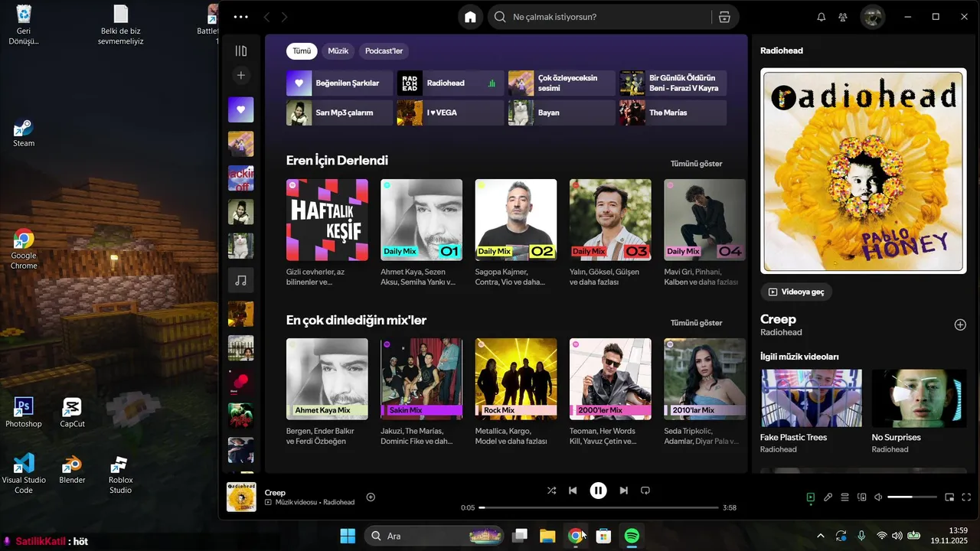Image resolution: width=980 pixels, height=551 pixels.
Task: Go back with the left arrow
Action: [266, 17]
